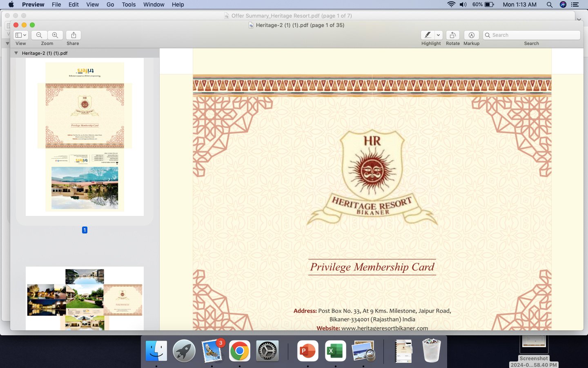Show the Markup toolbar
This screenshot has width=588, height=368.
pyautogui.click(x=471, y=35)
